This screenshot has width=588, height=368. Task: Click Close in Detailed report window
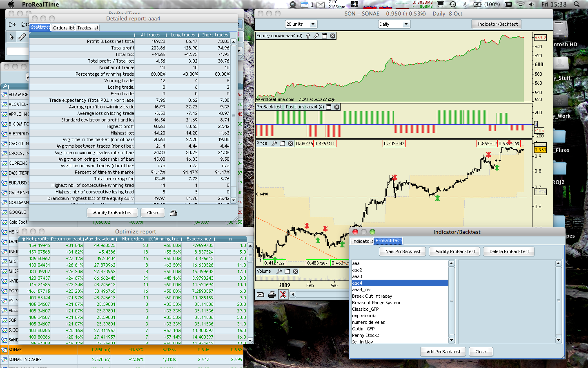coord(152,213)
